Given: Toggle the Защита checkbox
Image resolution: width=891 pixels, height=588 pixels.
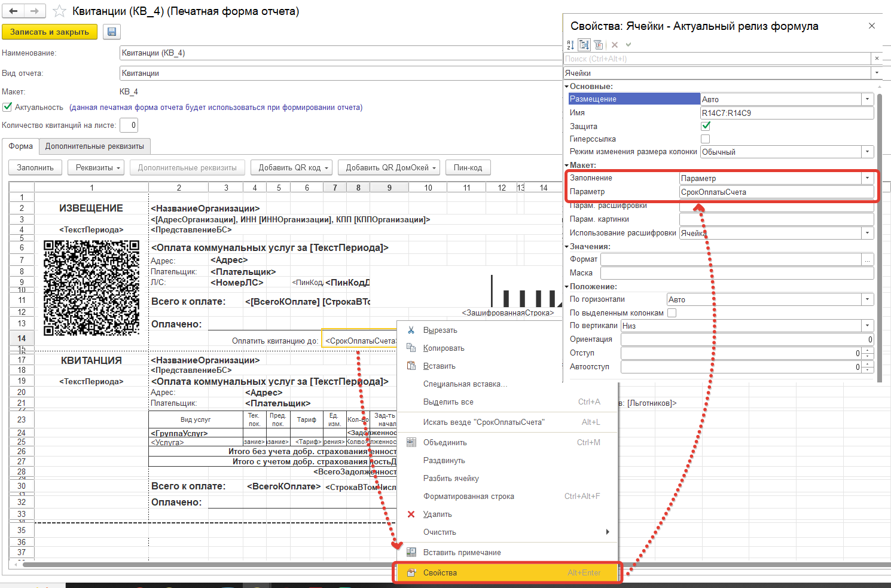Looking at the screenshot, I should tap(706, 126).
